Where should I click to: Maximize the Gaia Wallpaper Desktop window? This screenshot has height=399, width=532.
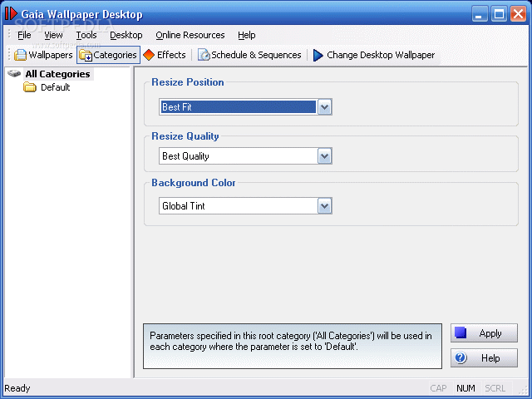point(499,14)
